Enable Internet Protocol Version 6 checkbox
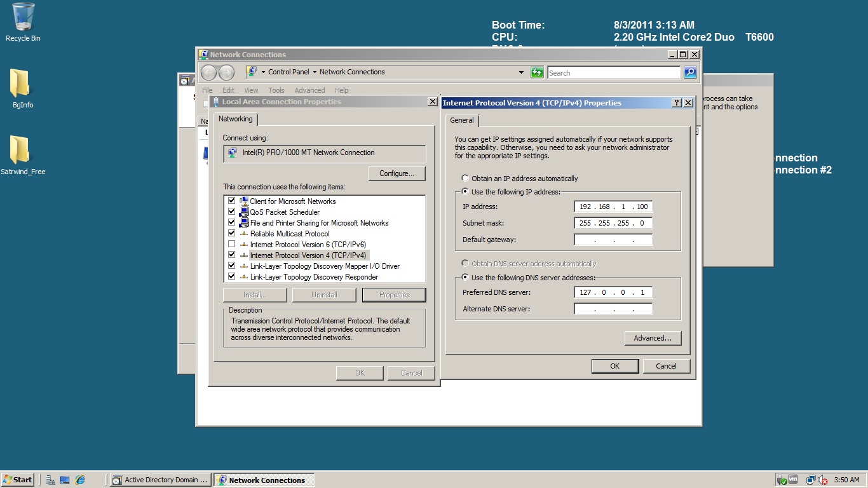 coord(231,244)
